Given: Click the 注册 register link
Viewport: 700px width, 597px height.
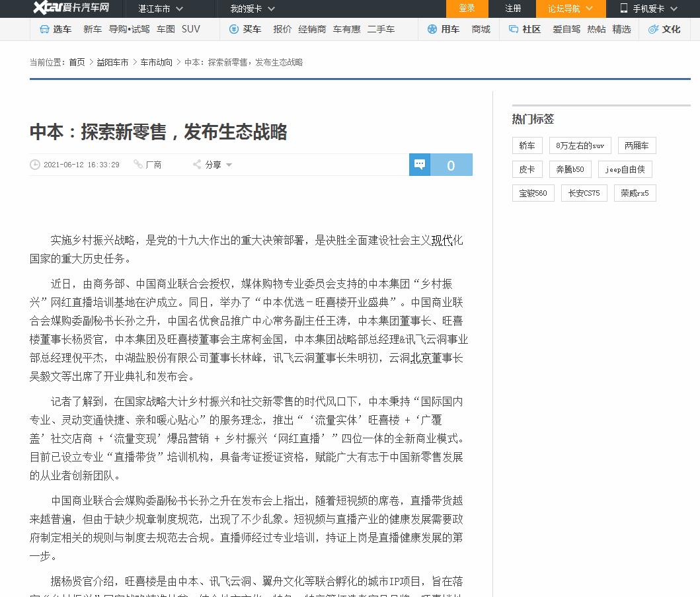Looking at the screenshot, I should [513, 9].
